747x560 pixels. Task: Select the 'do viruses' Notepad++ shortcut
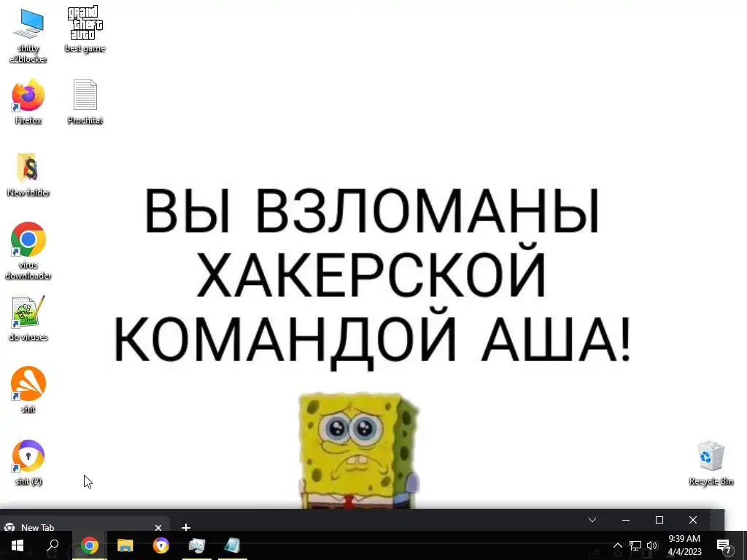pyautogui.click(x=28, y=319)
